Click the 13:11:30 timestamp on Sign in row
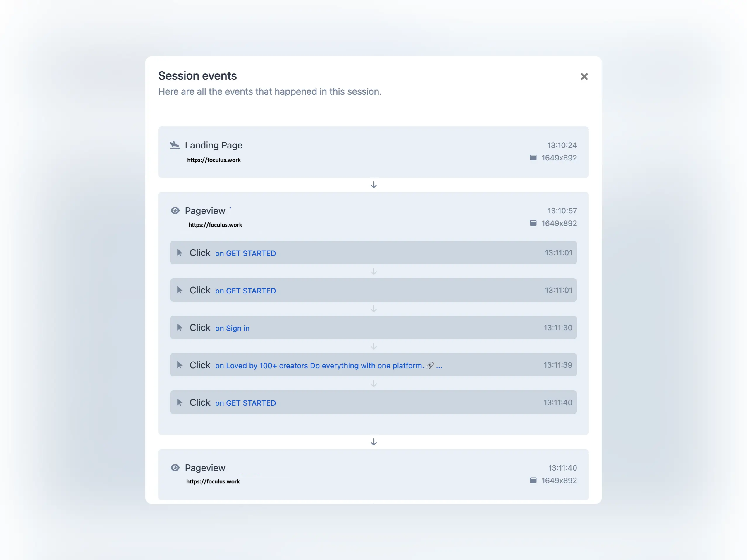Viewport: 747px width, 560px height. [557, 328]
